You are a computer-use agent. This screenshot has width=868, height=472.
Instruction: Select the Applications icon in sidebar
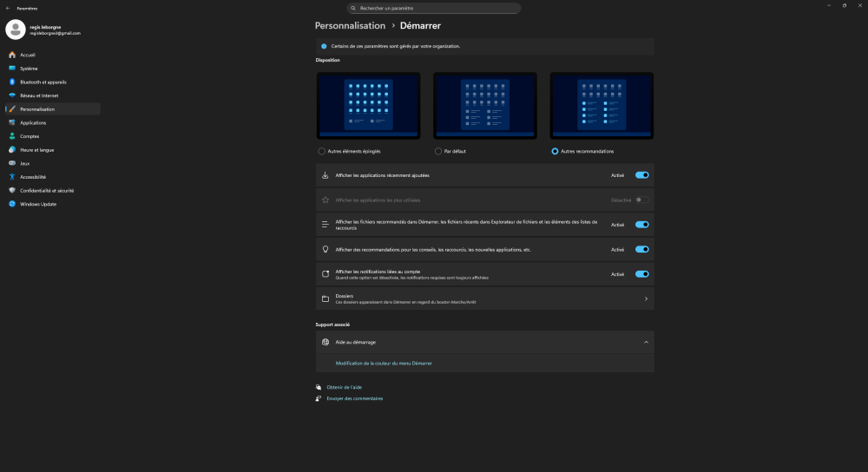pos(12,122)
